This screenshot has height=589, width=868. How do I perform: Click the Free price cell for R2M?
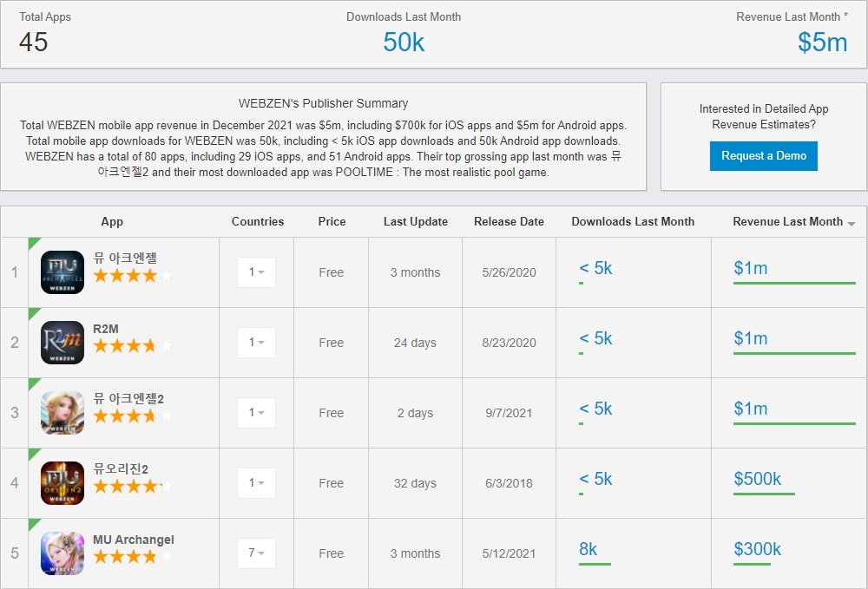coord(331,343)
